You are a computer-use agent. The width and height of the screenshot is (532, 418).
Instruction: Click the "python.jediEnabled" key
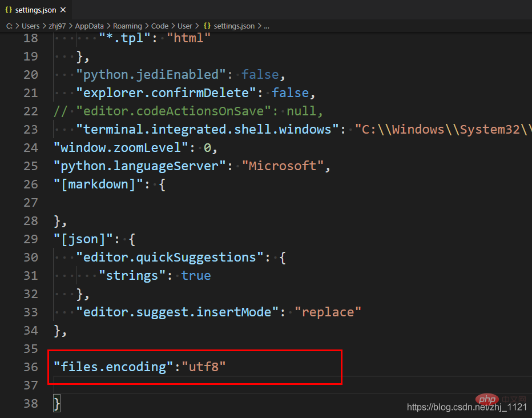[x=151, y=75]
